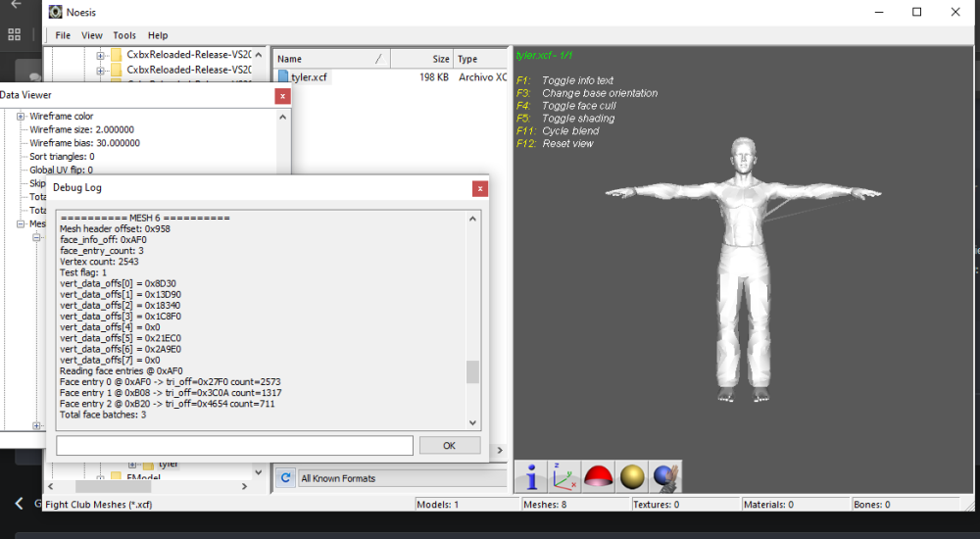Click the red dome icon in viewport toolbar
This screenshot has width=980, height=539.
coord(598,477)
